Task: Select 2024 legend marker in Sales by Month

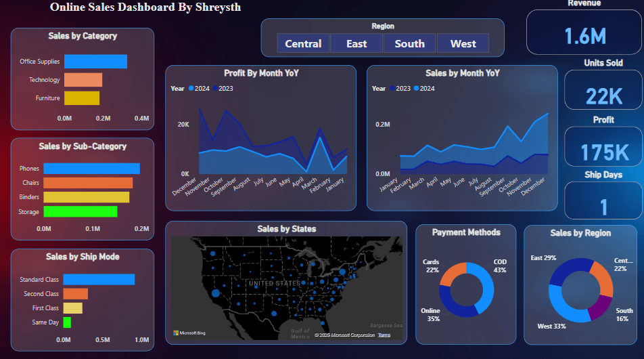Action: point(417,89)
